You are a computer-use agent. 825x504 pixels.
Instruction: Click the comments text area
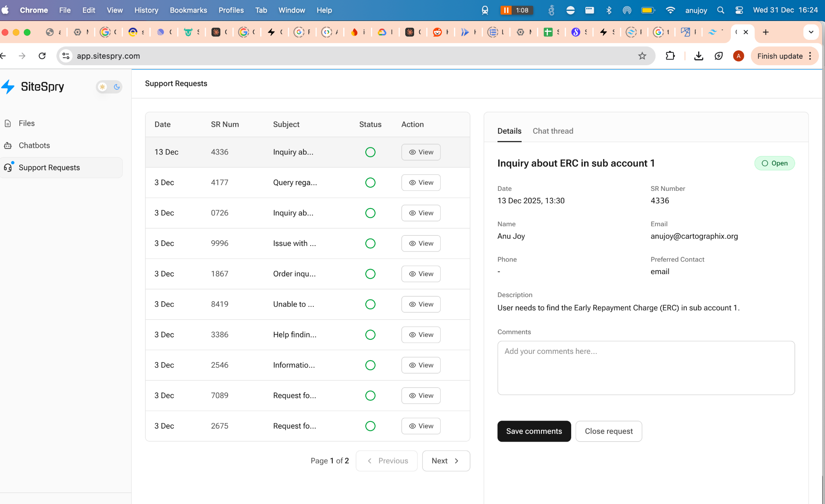[646, 368]
